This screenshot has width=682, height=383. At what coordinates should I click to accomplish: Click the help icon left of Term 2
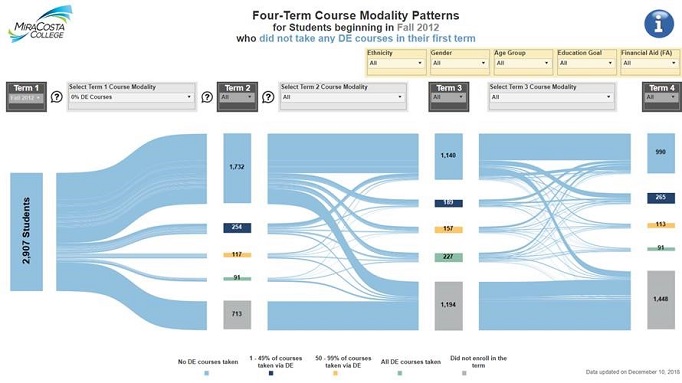(207, 97)
